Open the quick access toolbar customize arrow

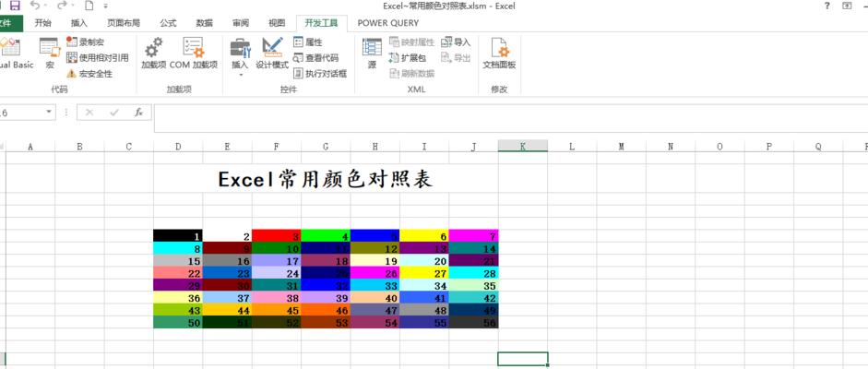(106, 6)
